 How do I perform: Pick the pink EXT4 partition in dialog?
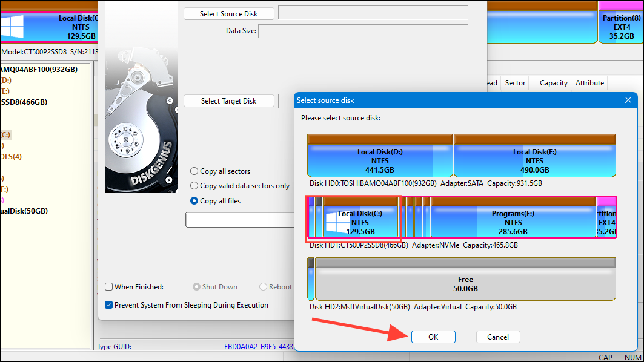click(606, 217)
